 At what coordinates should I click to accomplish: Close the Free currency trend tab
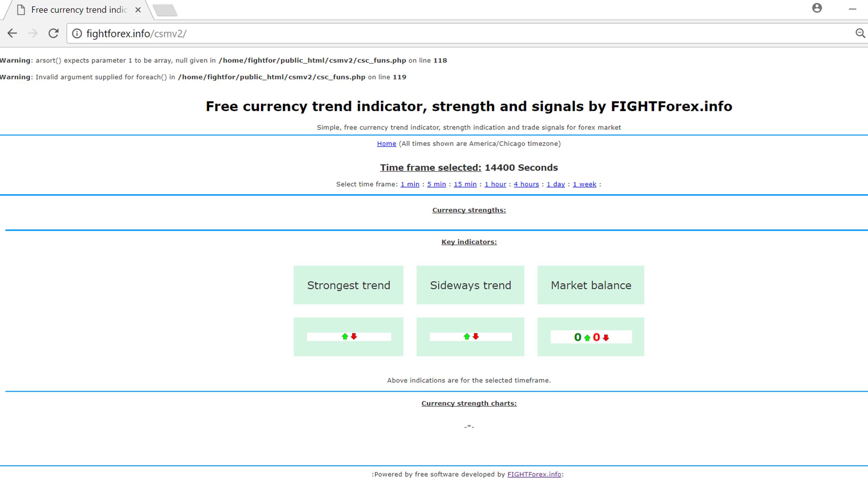coord(138,10)
